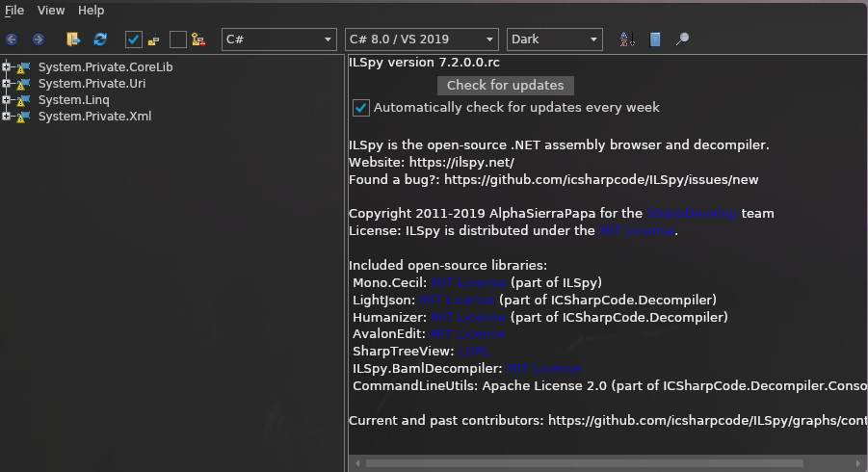
Task: Click the sort A-Z toolbar icon
Action: (626, 39)
